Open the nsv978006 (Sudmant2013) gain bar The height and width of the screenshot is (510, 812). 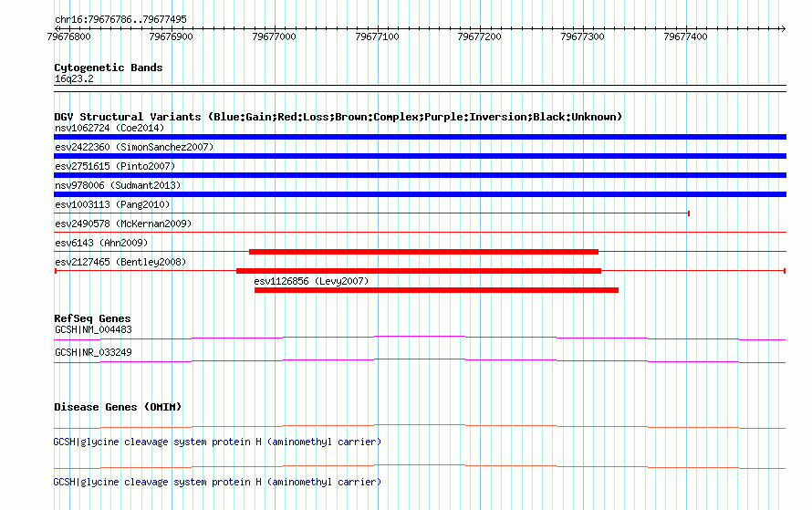[420, 194]
